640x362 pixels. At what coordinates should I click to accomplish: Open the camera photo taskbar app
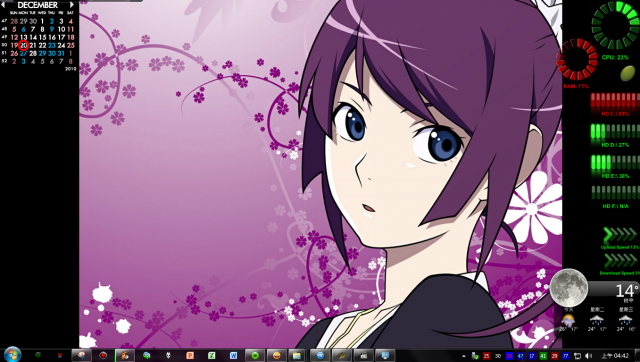coord(363,355)
